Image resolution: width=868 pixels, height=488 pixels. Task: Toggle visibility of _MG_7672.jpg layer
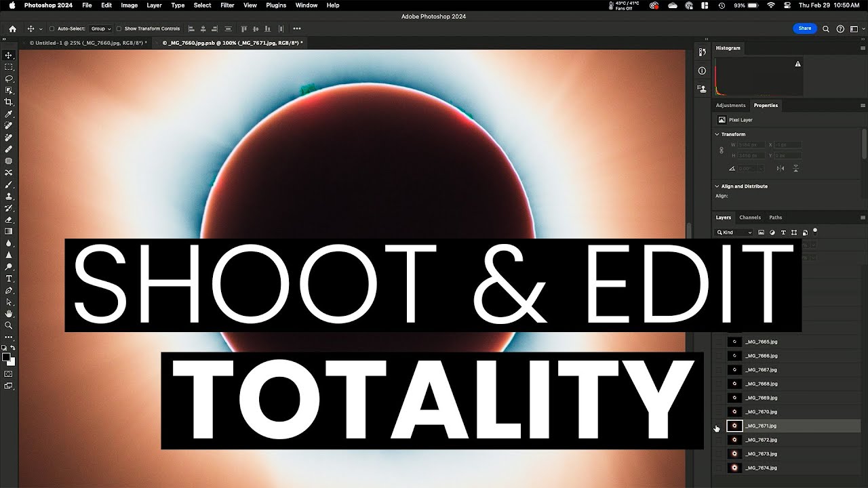719,440
